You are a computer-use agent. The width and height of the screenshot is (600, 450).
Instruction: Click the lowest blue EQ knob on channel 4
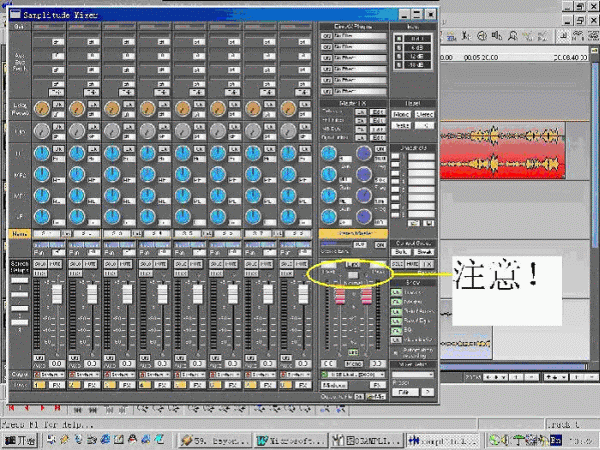tap(147, 217)
